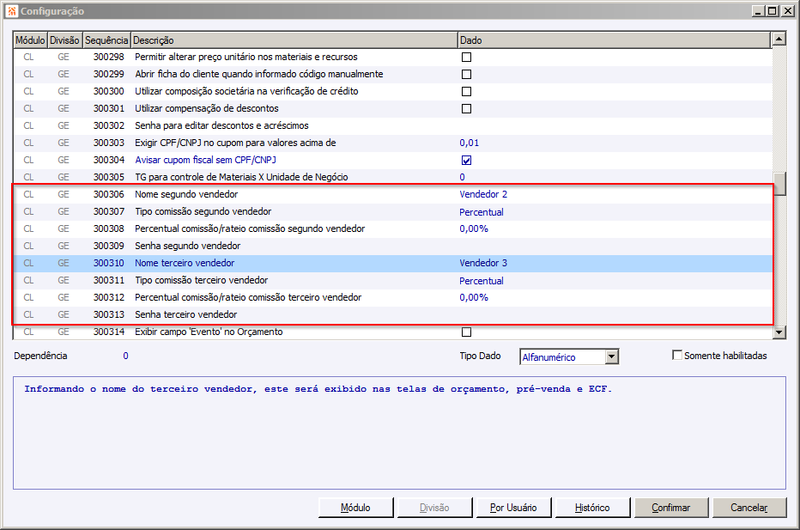This screenshot has height=530, width=800.
Task: Toggle checkbox for 'Permitir alterar preço unitário'
Action: pos(466,57)
